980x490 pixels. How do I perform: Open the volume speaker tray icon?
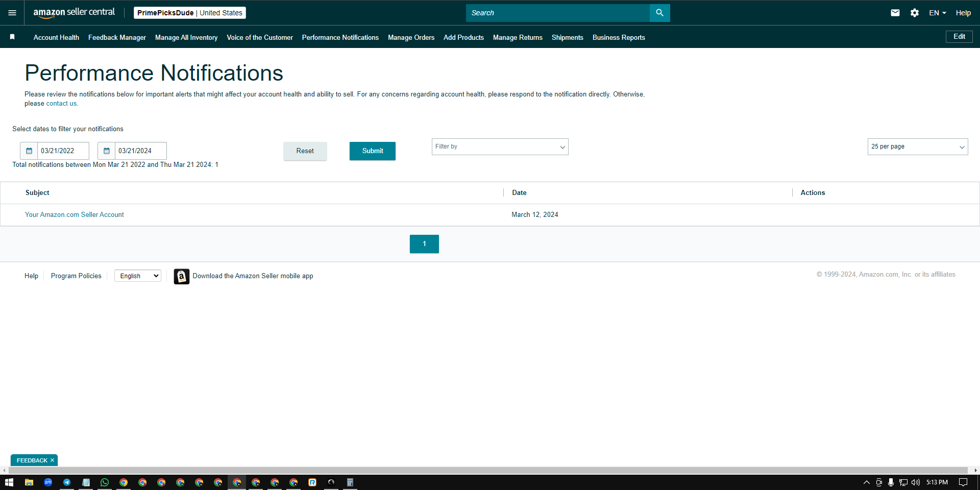[915, 482]
